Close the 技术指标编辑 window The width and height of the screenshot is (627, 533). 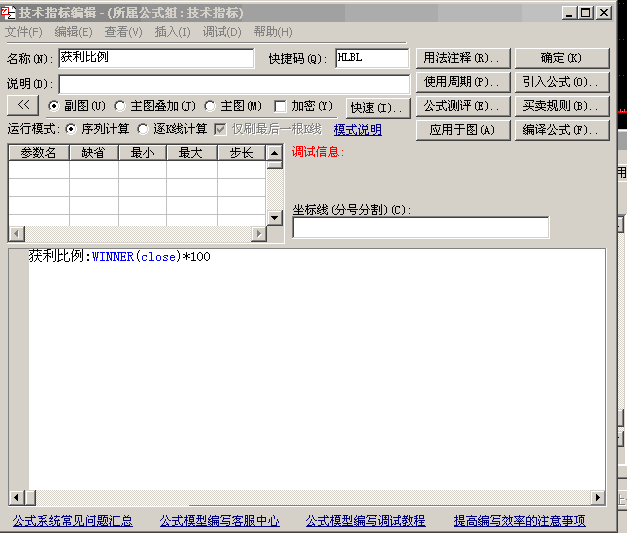pyautogui.click(x=604, y=13)
